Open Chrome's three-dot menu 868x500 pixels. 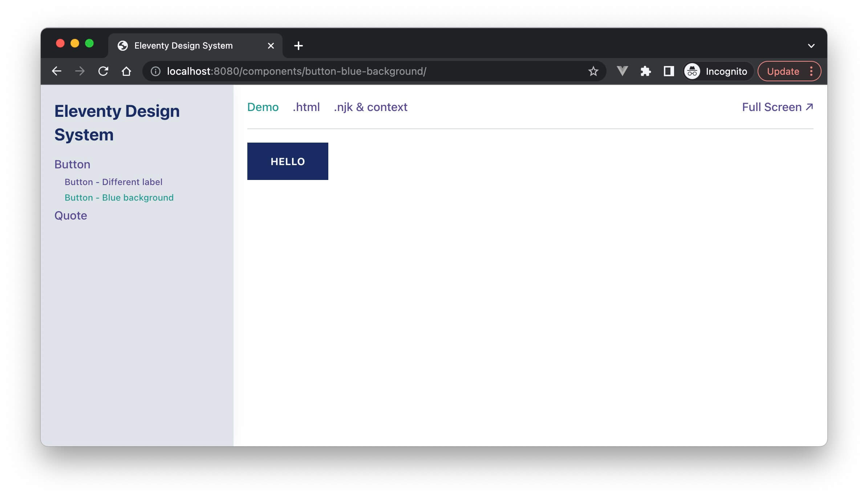click(x=811, y=71)
